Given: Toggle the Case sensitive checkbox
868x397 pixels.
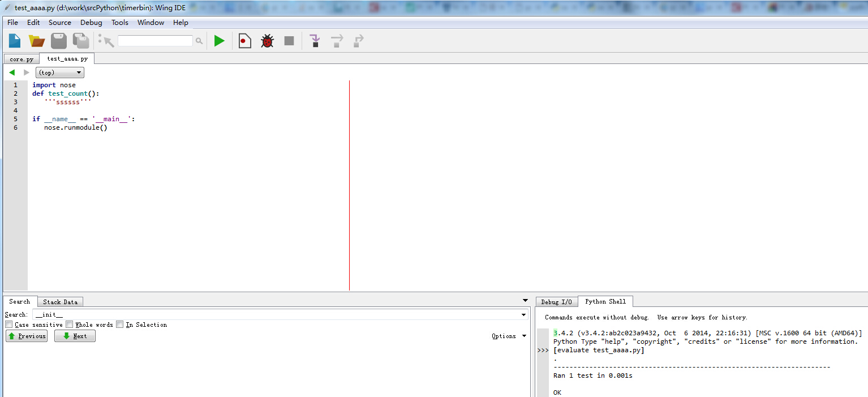Looking at the screenshot, I should [x=8, y=325].
